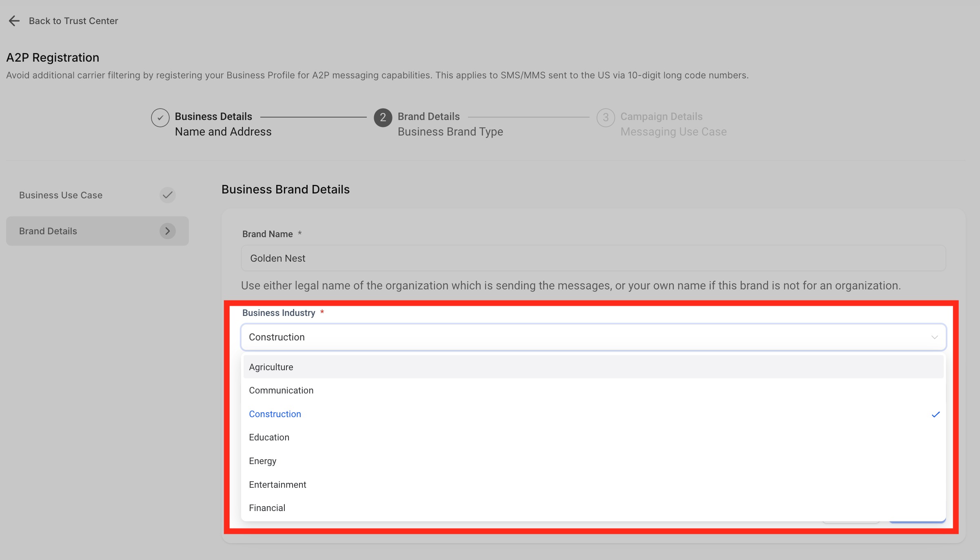Choose the Entertainment option
This screenshot has width=980, height=560.
tap(593, 484)
